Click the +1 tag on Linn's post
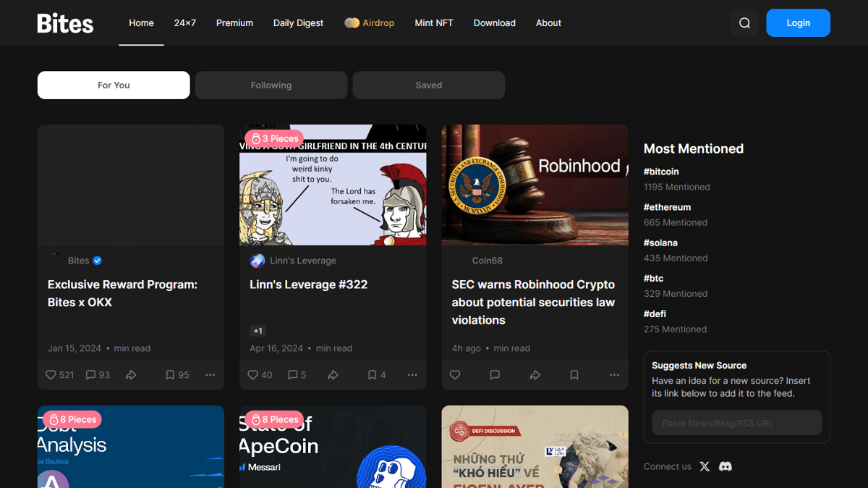Screen dimensions: 868x488 tap(258, 331)
